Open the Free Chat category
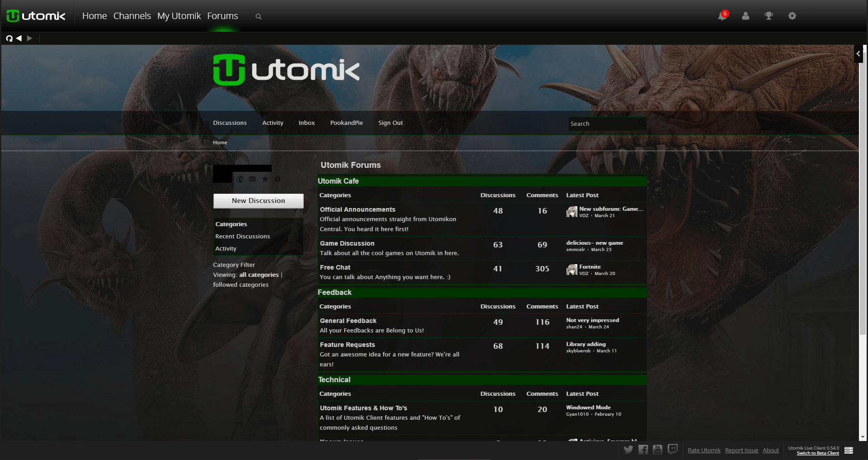868x460 pixels. [335, 267]
